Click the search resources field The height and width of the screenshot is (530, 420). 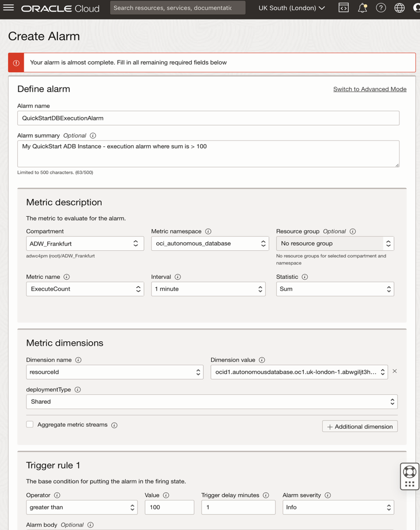tap(178, 8)
